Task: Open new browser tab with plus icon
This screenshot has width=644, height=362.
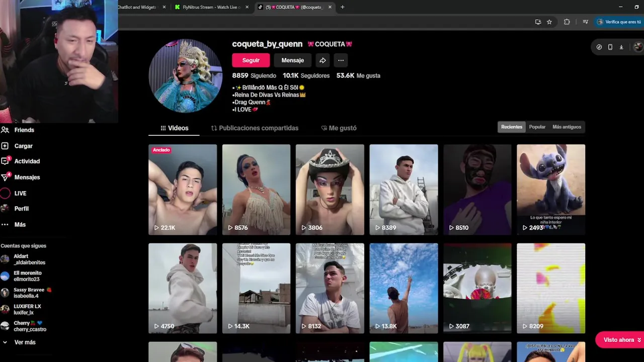Action: tap(343, 7)
